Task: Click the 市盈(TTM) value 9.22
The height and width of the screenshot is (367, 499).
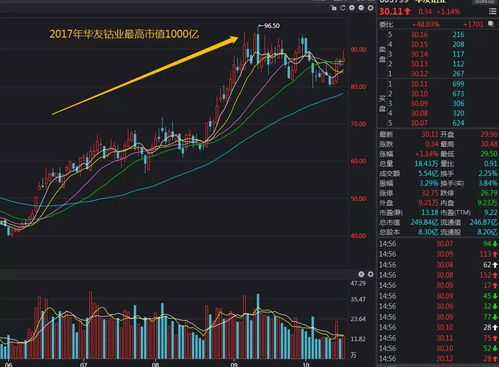Action: click(x=491, y=212)
